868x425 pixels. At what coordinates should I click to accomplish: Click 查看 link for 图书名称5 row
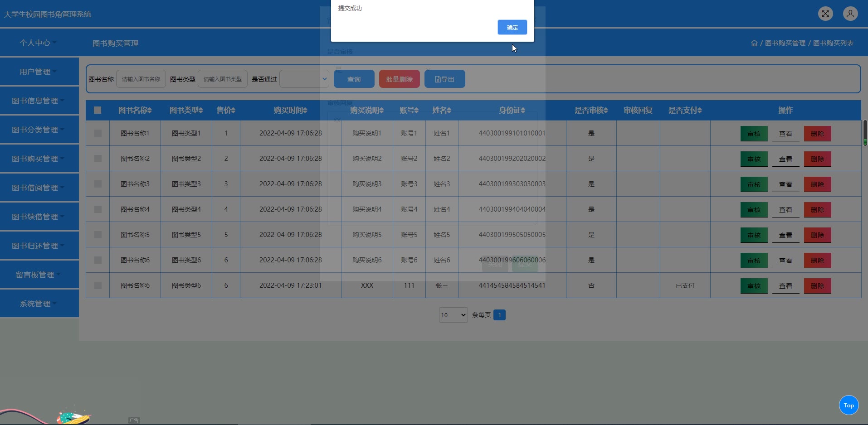[786, 235]
